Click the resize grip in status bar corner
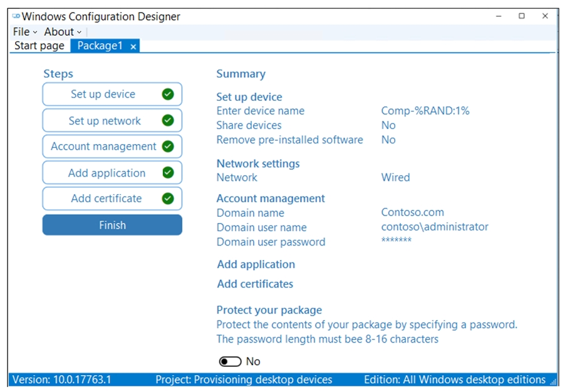Screen dimensions: 565x392 point(554,382)
